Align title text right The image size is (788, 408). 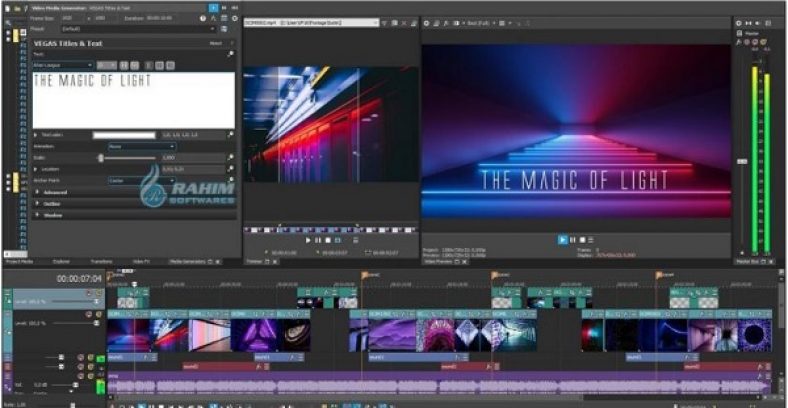[170, 65]
